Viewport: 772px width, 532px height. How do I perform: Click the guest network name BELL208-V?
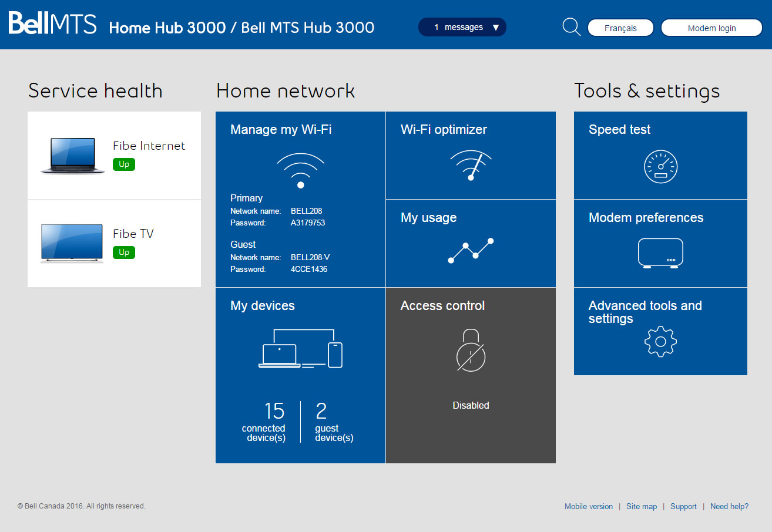pos(310,257)
